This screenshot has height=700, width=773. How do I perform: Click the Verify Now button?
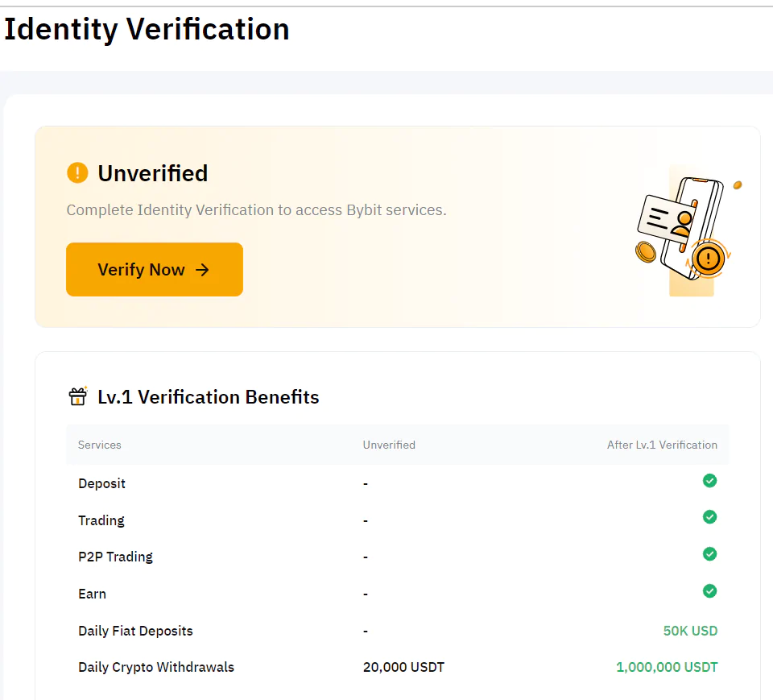(x=155, y=269)
